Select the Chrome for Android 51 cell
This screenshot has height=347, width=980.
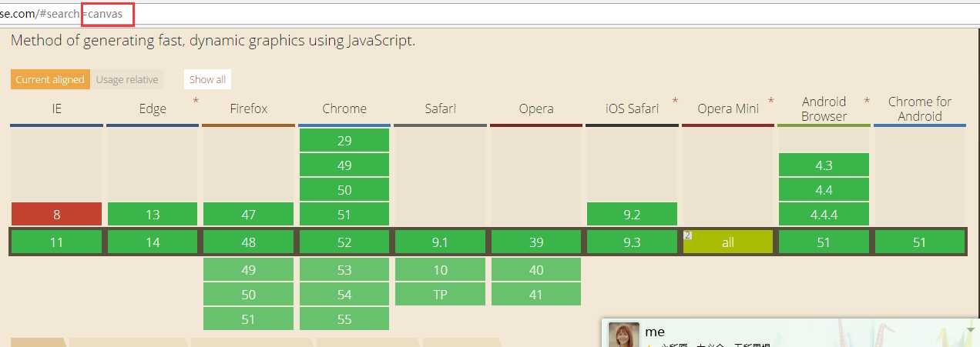pos(920,242)
